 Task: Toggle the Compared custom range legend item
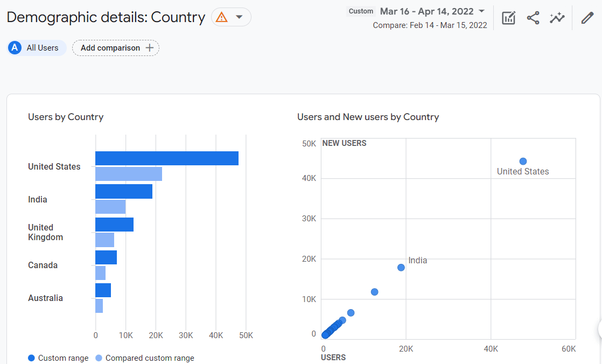click(x=144, y=358)
